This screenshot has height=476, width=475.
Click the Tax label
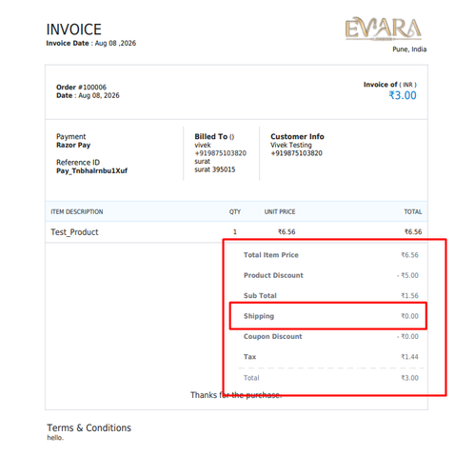pos(249,357)
